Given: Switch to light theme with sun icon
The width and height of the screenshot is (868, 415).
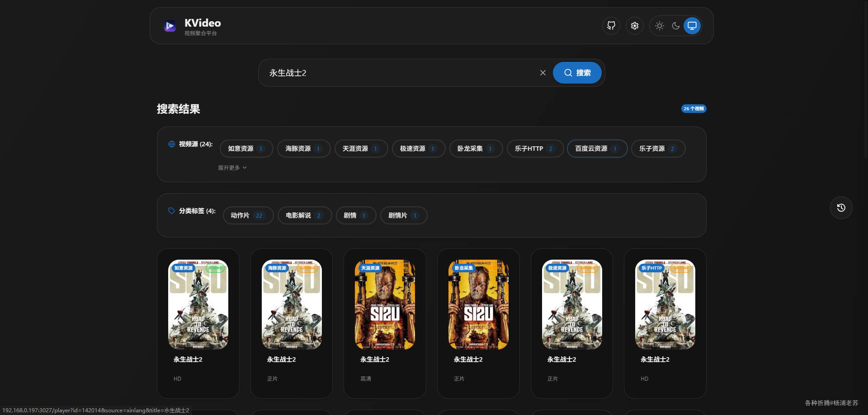Looking at the screenshot, I should [660, 26].
